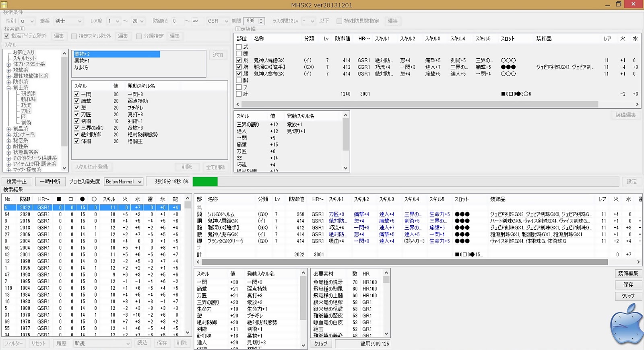644x350 pixels.
Task: Toggle the 指定アイテム除外 checkbox
Action: (x=7, y=36)
